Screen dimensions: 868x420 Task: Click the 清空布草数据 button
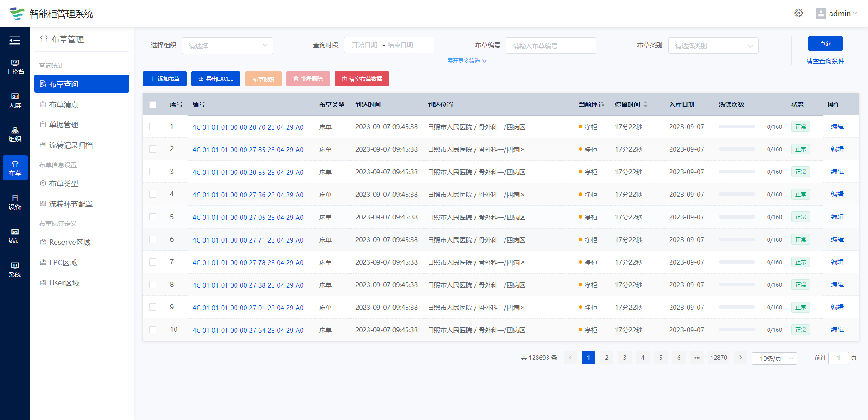click(x=362, y=79)
